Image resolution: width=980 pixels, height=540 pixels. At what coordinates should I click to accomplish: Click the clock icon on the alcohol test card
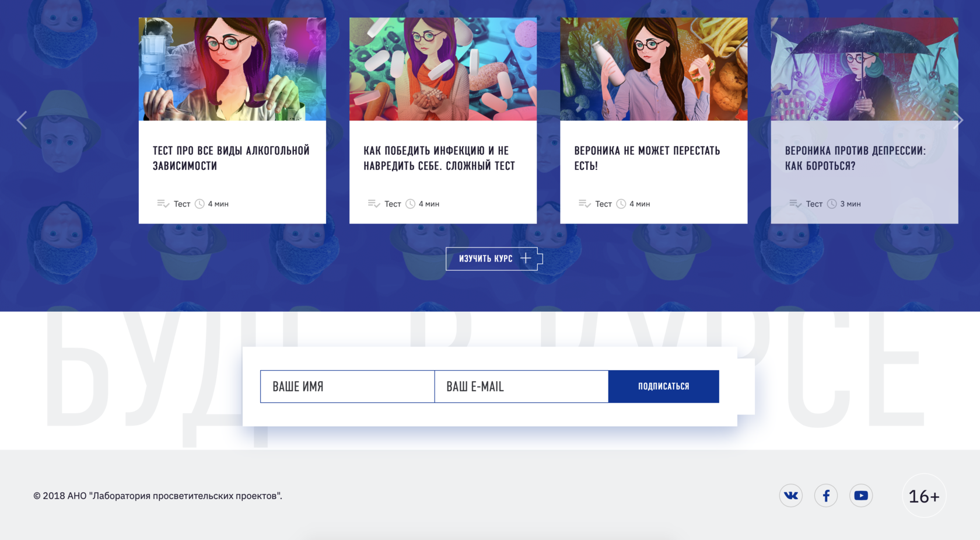pyautogui.click(x=199, y=204)
